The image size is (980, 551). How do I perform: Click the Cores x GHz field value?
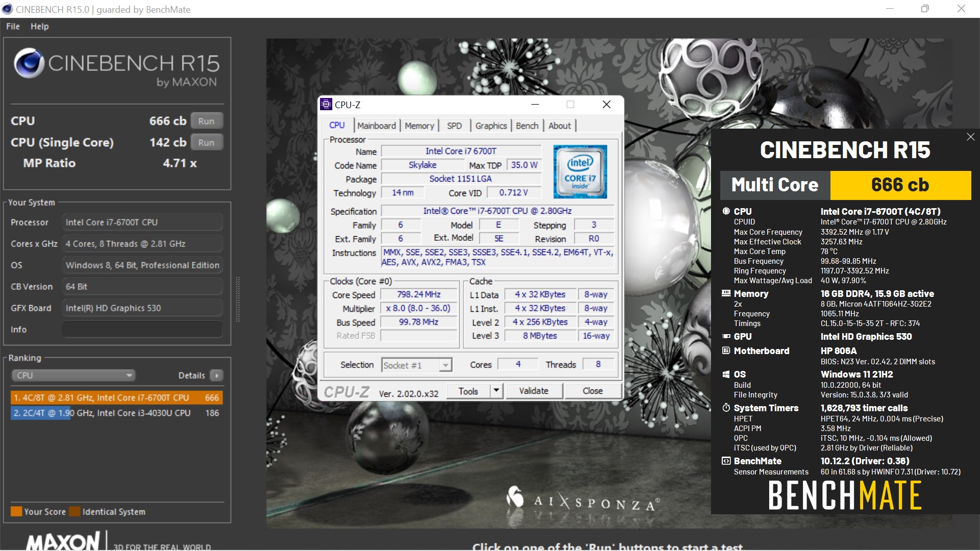click(142, 244)
